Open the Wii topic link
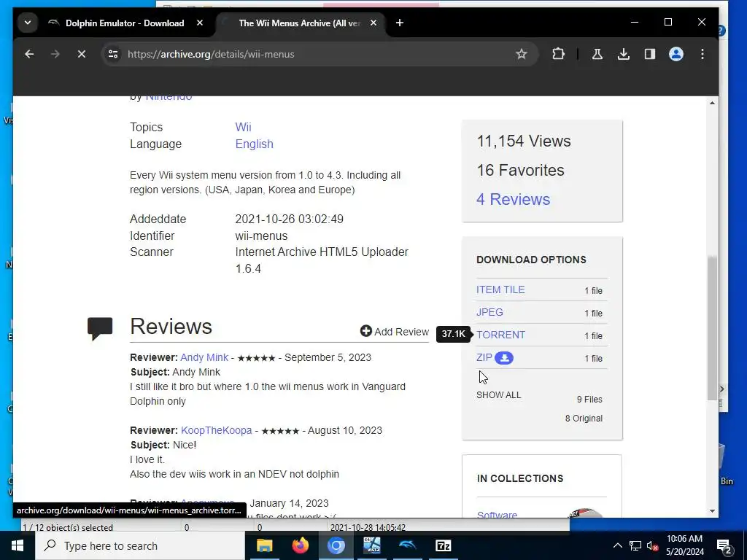 click(x=243, y=127)
